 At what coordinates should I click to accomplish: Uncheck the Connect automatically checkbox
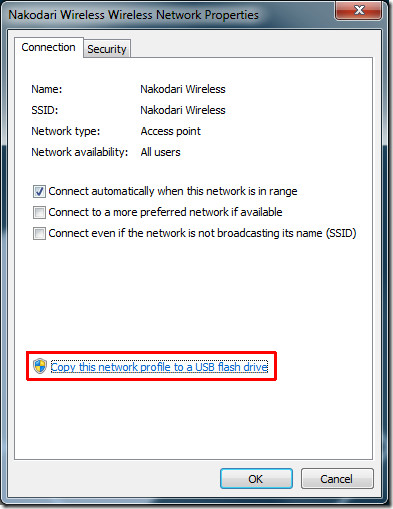pos(39,191)
